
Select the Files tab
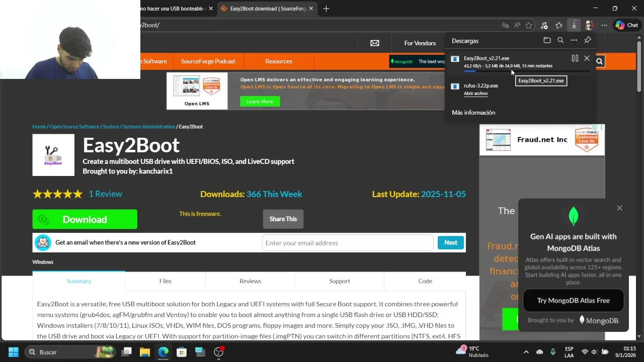tap(166, 281)
